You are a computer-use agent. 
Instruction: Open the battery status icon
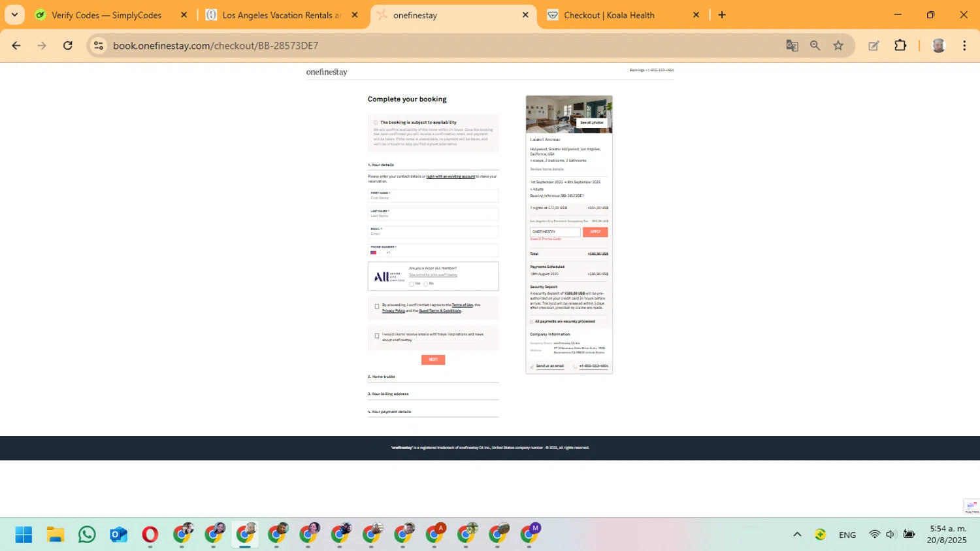(909, 535)
